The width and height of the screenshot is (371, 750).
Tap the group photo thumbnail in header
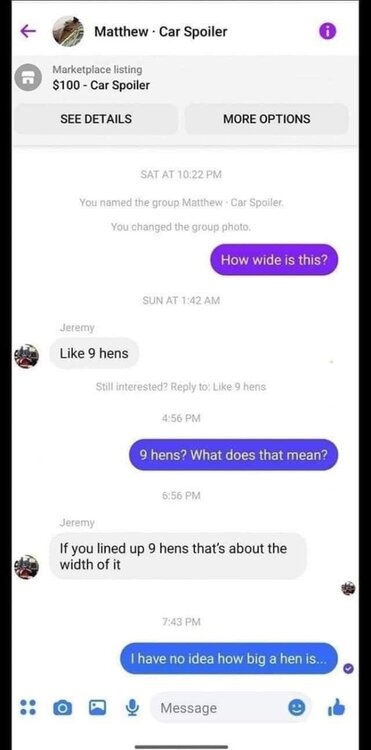point(68,31)
